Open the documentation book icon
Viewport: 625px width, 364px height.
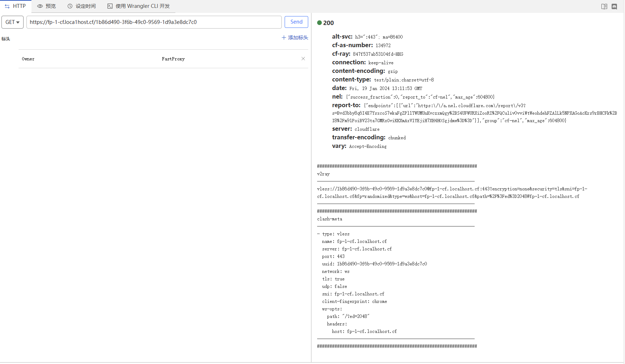[x=604, y=6]
